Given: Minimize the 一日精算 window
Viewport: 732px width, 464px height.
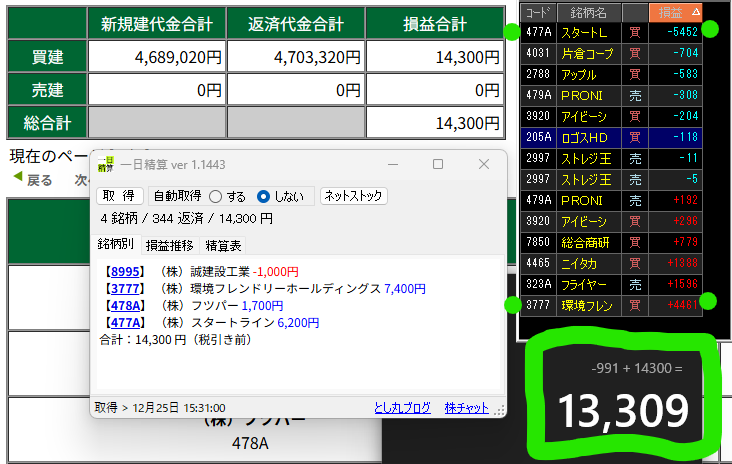Looking at the screenshot, I should (394, 164).
